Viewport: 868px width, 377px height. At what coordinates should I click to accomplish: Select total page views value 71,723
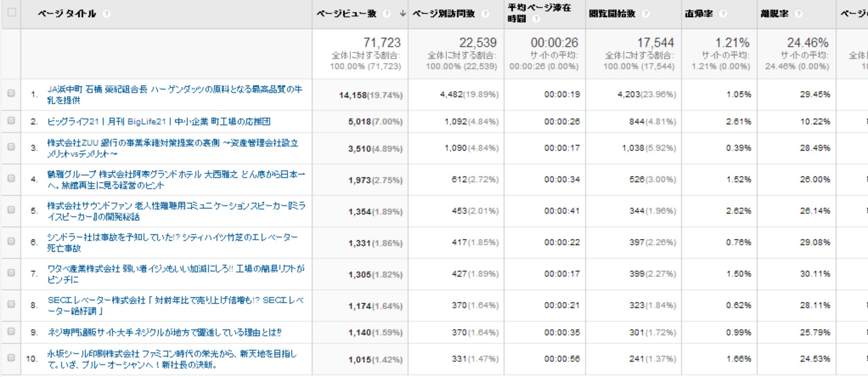coord(382,43)
